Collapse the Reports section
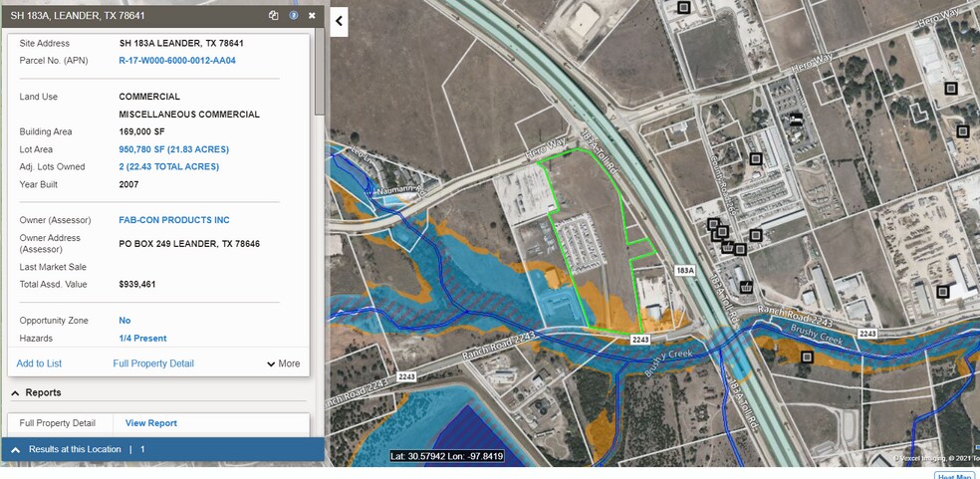The height and width of the screenshot is (479, 980). (x=15, y=392)
